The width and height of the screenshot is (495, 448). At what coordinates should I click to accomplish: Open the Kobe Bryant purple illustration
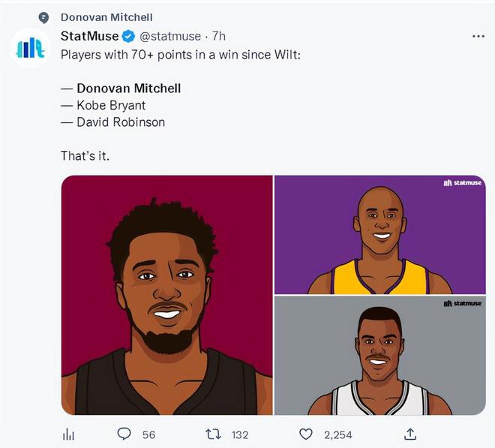(x=380, y=235)
